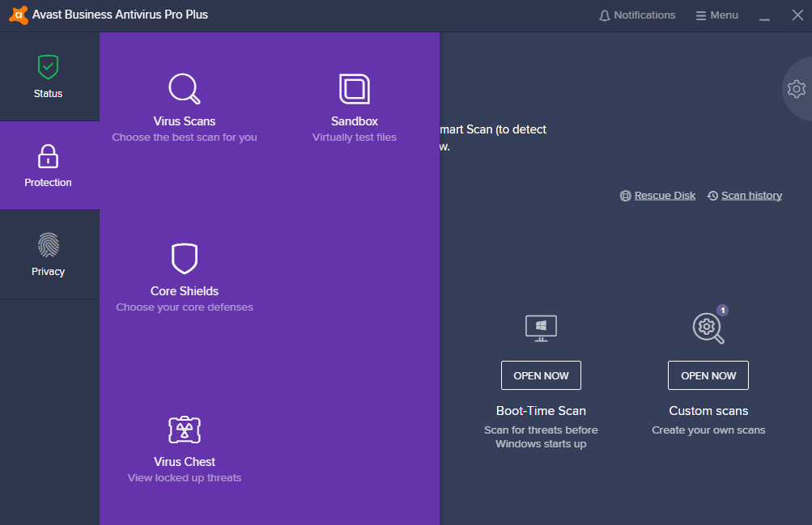Image resolution: width=812 pixels, height=525 pixels.
Task: Click the Privacy fingerprint icon
Action: tap(48, 245)
